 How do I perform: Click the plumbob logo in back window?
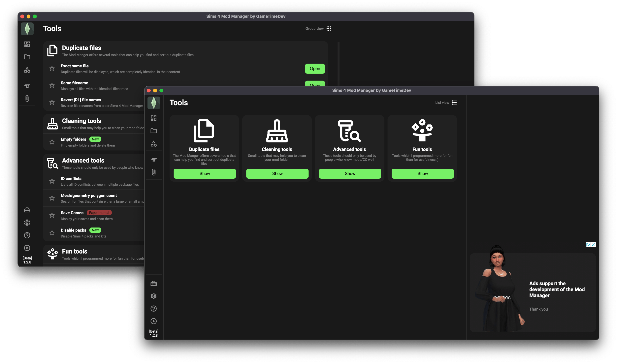coord(27,29)
